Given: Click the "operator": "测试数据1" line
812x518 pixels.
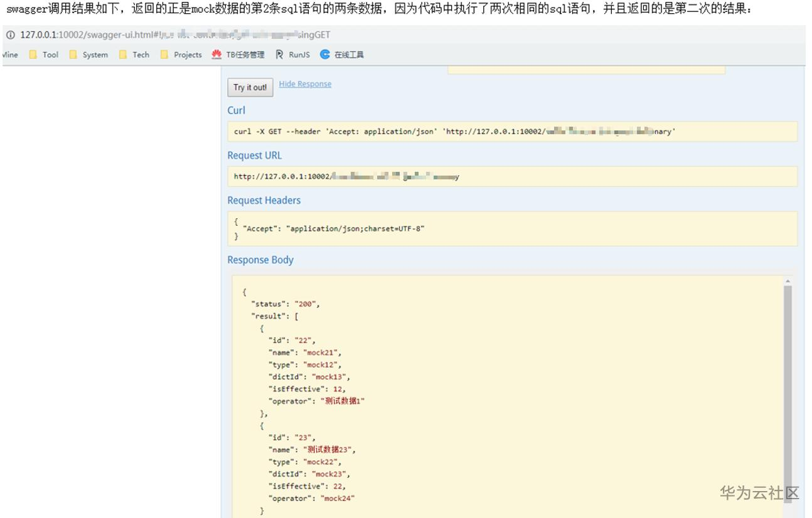Looking at the screenshot, I should [x=317, y=401].
